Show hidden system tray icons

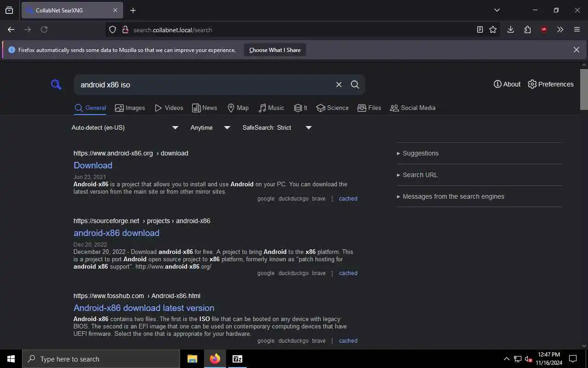506,359
